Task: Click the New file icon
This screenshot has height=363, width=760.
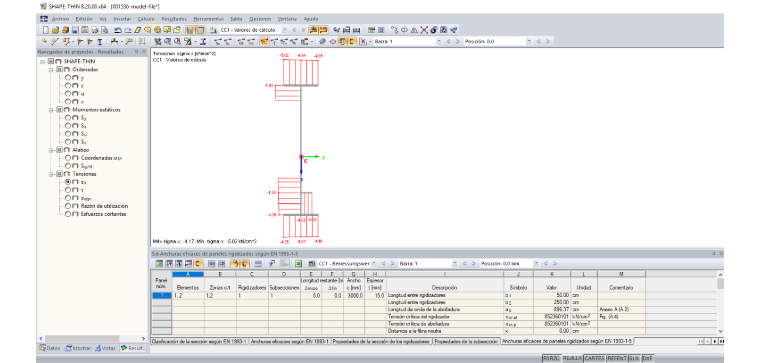Action: tap(46, 30)
